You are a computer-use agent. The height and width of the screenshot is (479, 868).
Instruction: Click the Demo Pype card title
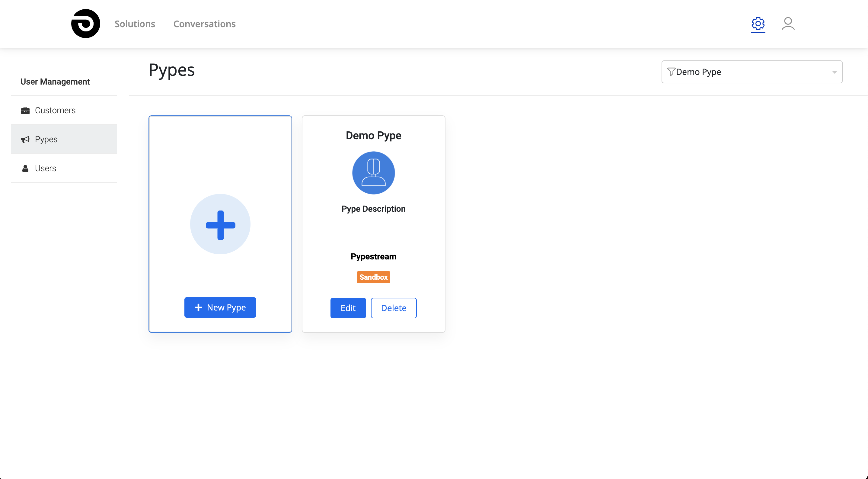(x=373, y=136)
